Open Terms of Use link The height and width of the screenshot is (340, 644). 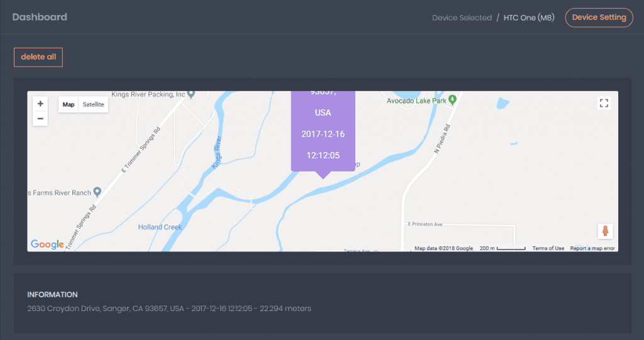(548, 248)
